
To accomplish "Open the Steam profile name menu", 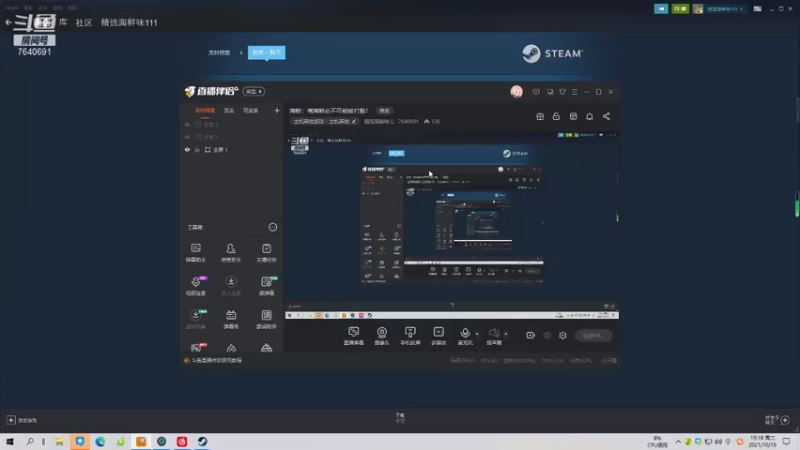I will click(x=129, y=22).
